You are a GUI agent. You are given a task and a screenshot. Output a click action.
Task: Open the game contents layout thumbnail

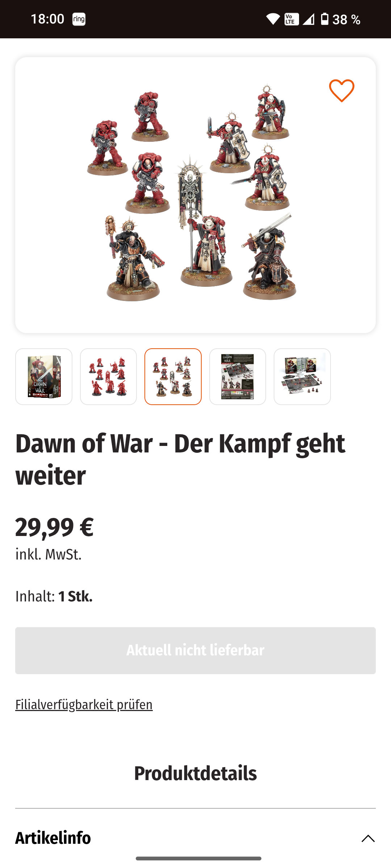(x=302, y=376)
